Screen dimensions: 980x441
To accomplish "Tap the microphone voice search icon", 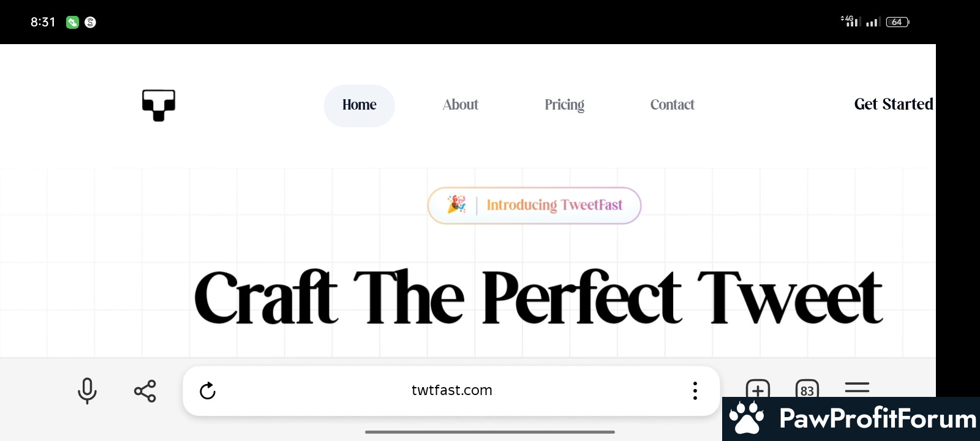I will click(87, 391).
